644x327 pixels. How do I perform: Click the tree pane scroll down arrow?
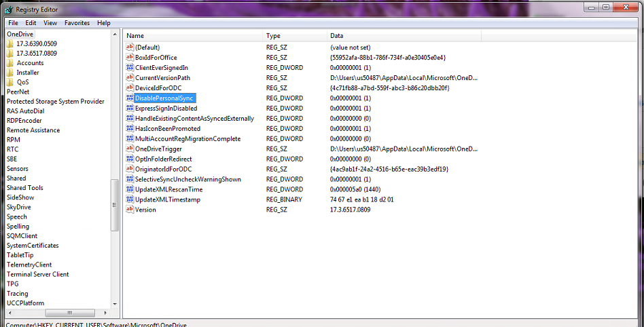pyautogui.click(x=115, y=304)
